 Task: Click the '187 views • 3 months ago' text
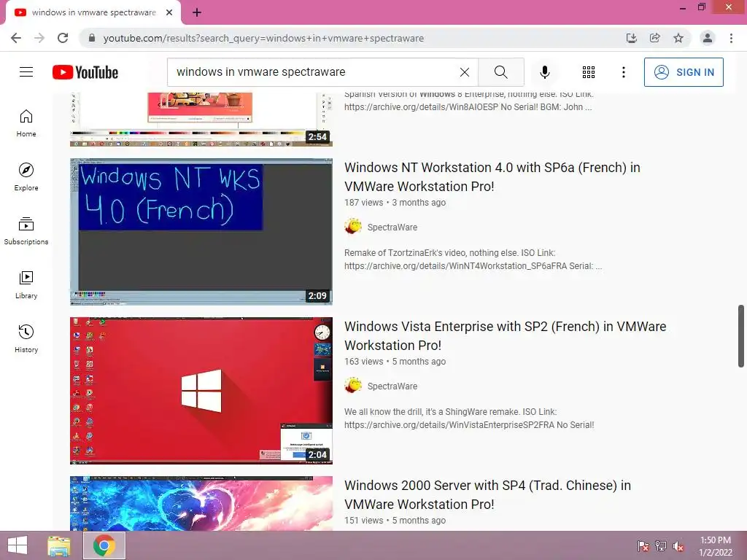(x=395, y=203)
